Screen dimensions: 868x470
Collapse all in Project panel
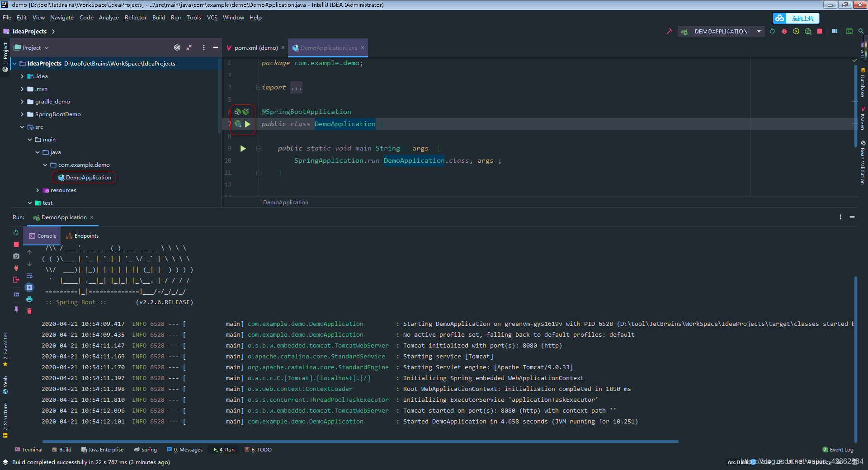(189, 47)
